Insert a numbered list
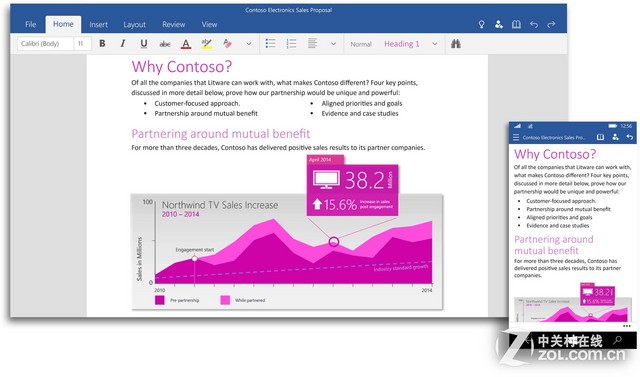The width and height of the screenshot is (640, 377). click(x=291, y=43)
